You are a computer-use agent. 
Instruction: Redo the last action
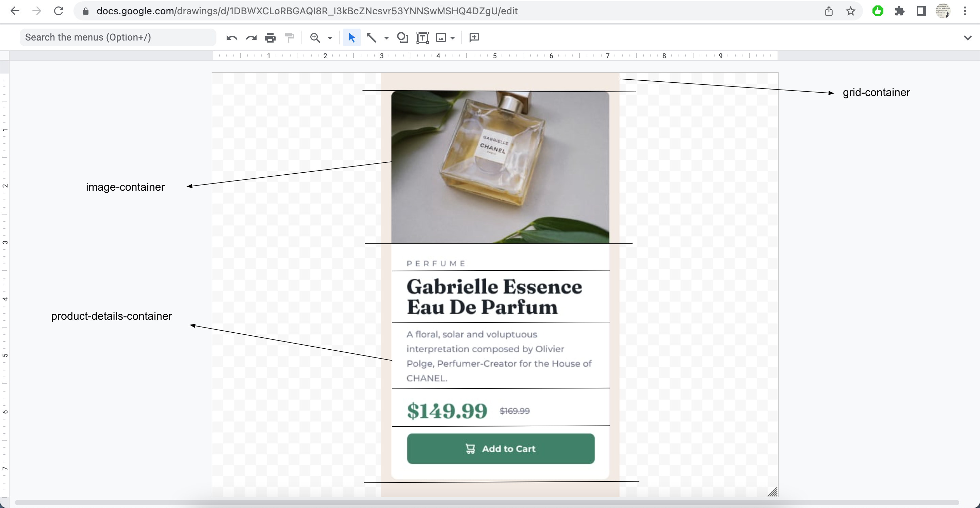pos(251,37)
